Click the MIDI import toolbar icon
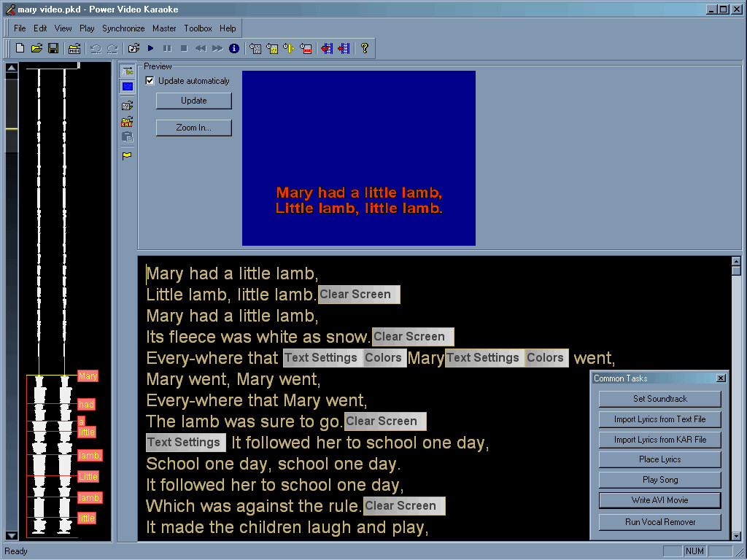This screenshot has width=747, height=560. [74, 49]
